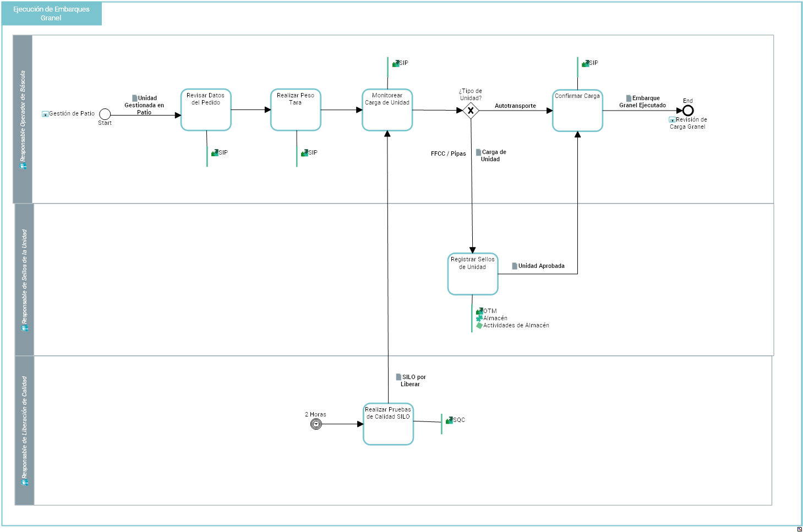Click the SIP icon under Revisar Datos del Pedido
803x532 pixels.
tap(215, 153)
